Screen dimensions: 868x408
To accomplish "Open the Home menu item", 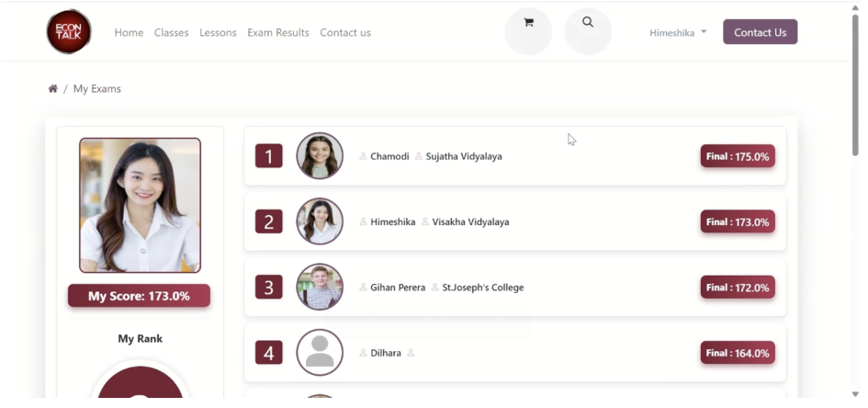I will pyautogui.click(x=129, y=32).
